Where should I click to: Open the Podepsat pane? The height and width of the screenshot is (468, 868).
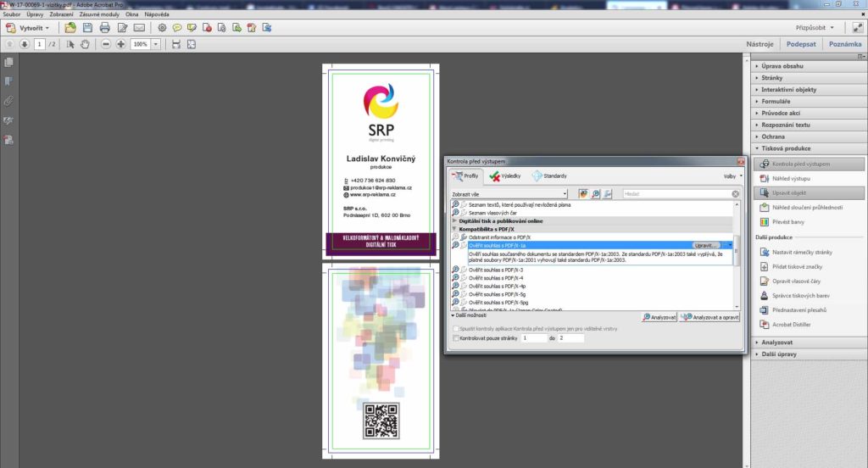tap(801, 44)
